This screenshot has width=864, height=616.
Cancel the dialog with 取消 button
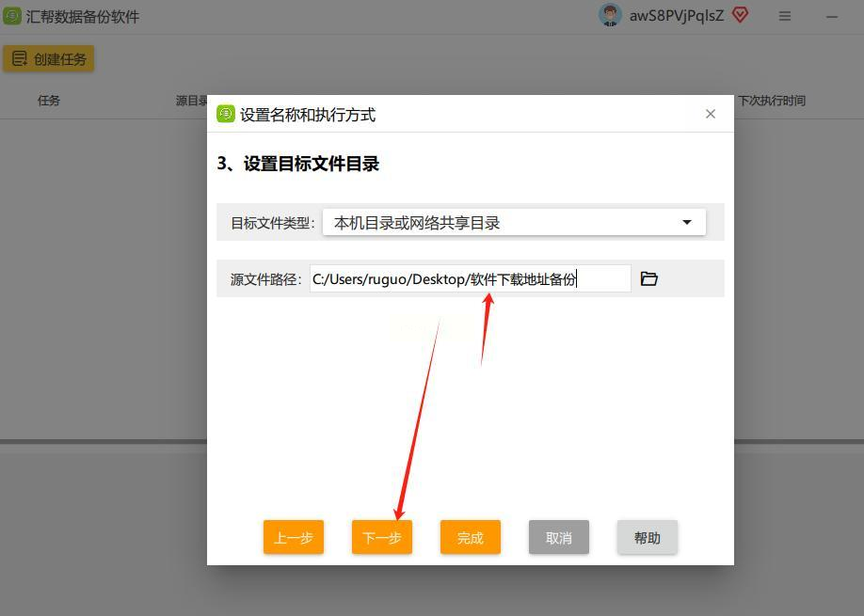click(x=559, y=537)
